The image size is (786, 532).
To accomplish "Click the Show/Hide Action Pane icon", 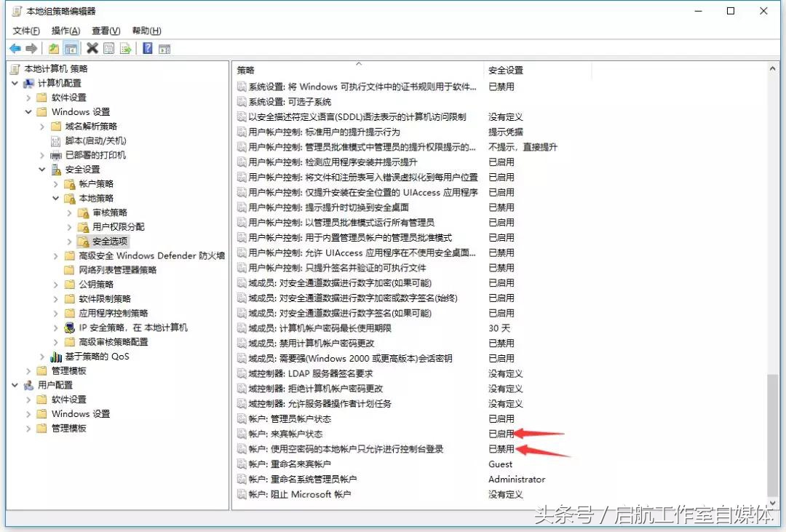I will pos(166,48).
